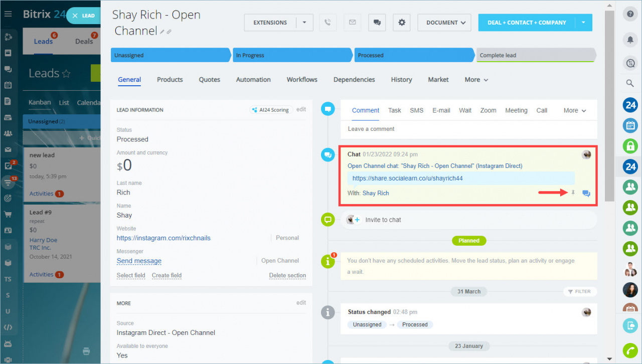Open the timeline Filter button
This screenshot has height=364, width=642.
click(580, 291)
